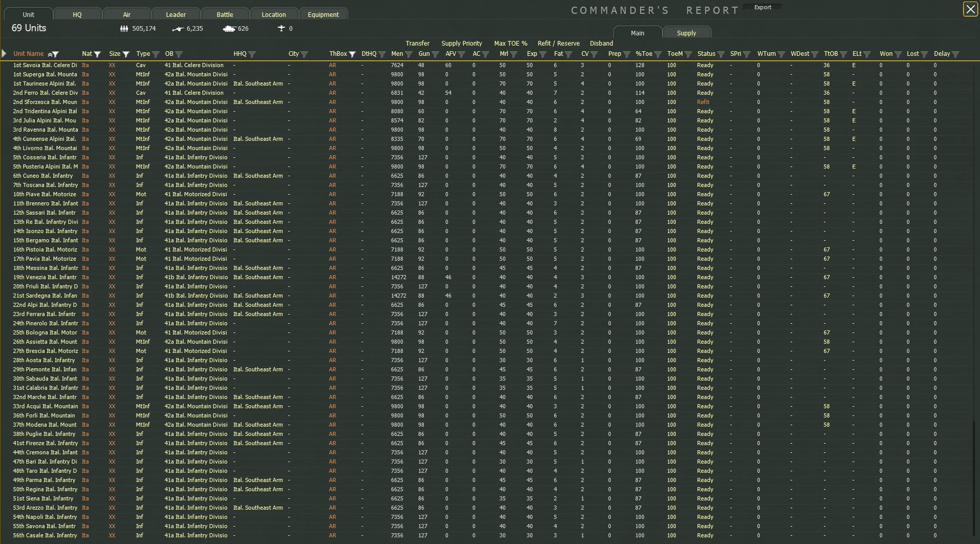Viewport: 980px width, 544px height.
Task: Open the filter funnel for Gun column
Action: tap(435, 54)
